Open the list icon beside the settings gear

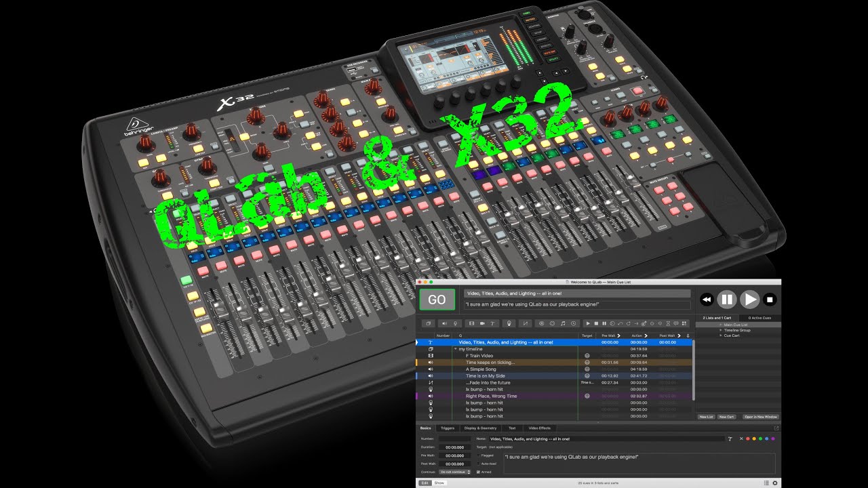(x=766, y=483)
